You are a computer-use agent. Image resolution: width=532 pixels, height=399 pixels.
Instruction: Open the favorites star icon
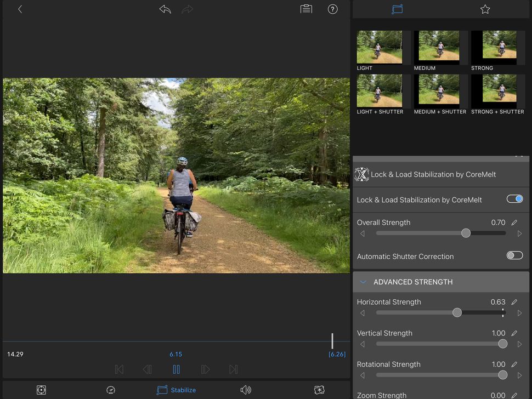485,9
